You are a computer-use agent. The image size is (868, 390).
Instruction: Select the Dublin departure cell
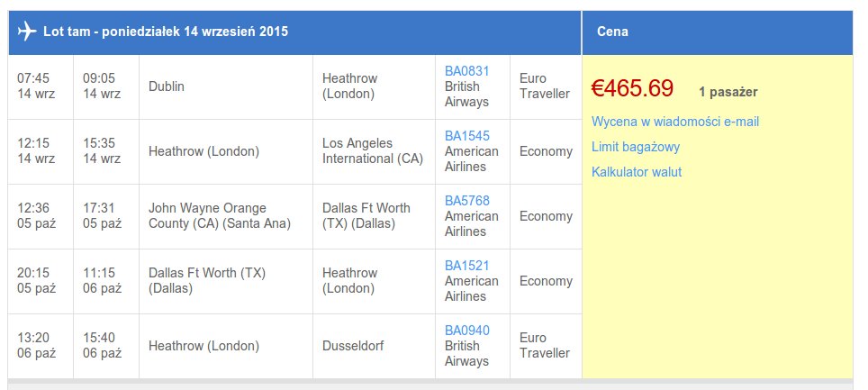[226, 87]
